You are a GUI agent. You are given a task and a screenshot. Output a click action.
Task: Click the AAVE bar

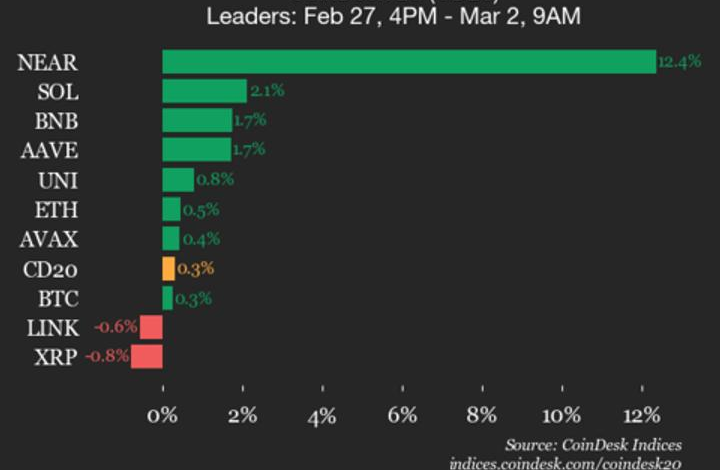(196, 150)
